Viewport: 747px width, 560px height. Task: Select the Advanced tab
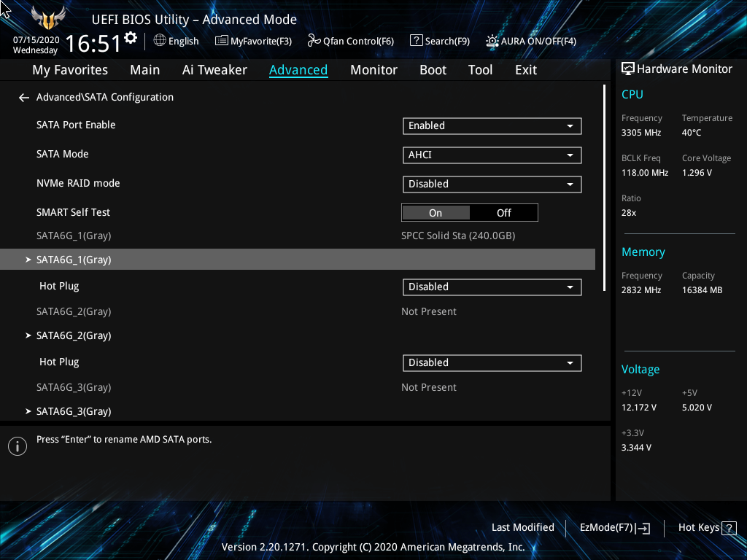click(298, 70)
